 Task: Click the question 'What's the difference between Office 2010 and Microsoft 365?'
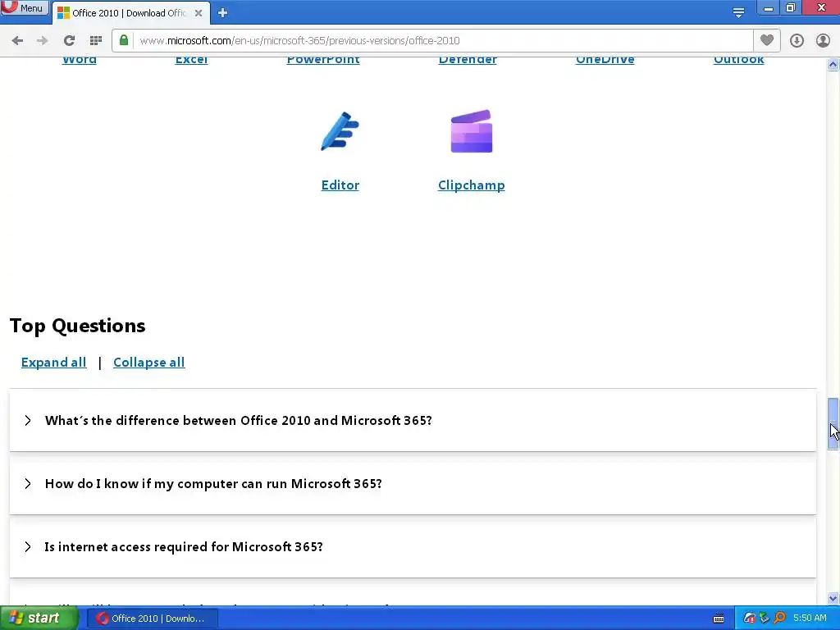[239, 421]
